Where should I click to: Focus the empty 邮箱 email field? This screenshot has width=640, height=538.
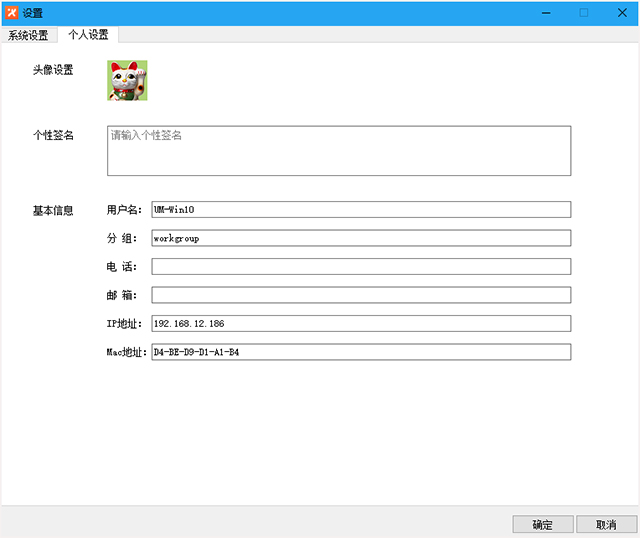pyautogui.click(x=361, y=295)
